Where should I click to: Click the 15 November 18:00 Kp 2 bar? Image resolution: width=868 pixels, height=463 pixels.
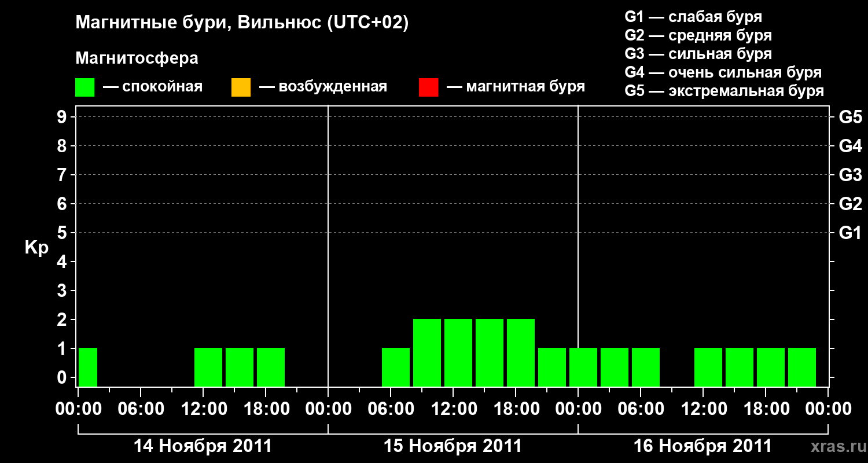[521, 352]
